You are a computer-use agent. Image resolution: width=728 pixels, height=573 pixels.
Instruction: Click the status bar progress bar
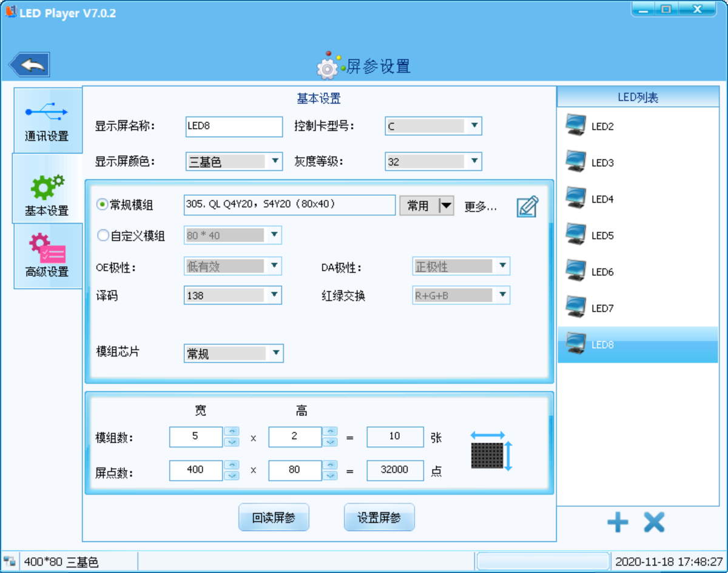543,561
